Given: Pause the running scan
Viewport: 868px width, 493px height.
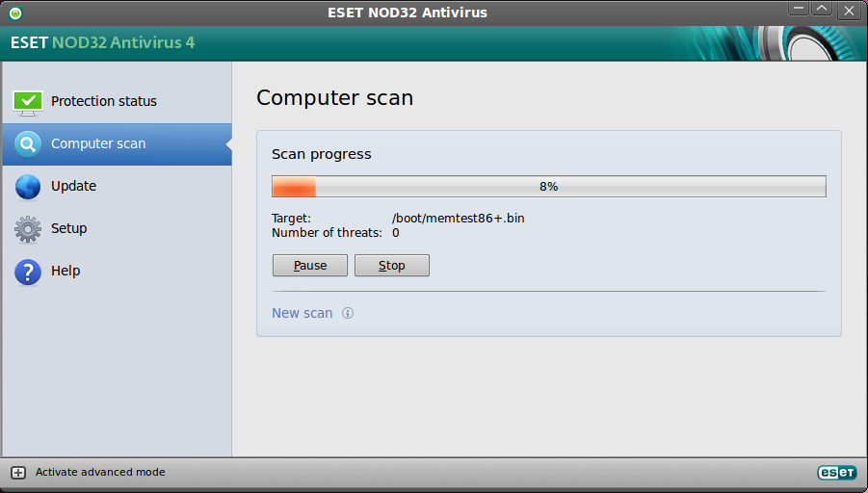Looking at the screenshot, I should click(x=310, y=266).
